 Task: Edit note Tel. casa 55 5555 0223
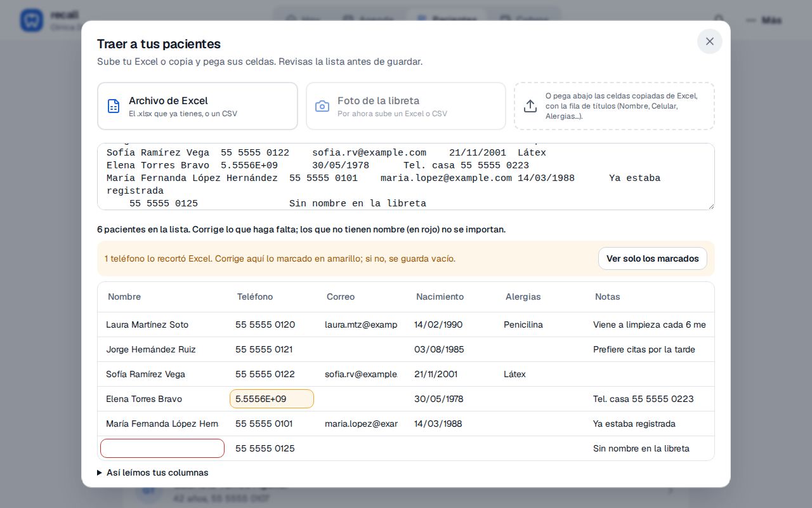[650, 399]
